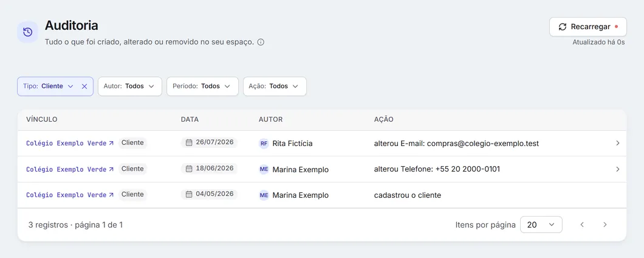Click the Atualizado há 0s status text
644x258 pixels.
pyautogui.click(x=598, y=43)
